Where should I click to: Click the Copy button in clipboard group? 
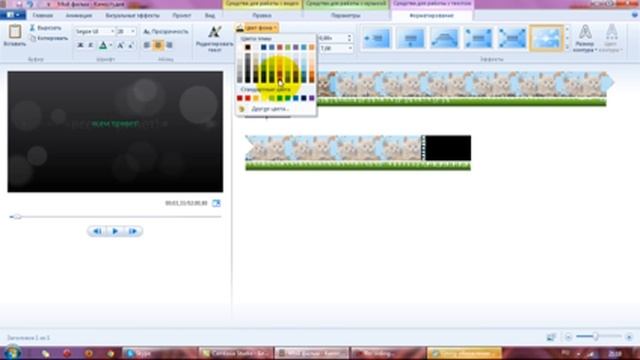pyautogui.click(x=49, y=38)
